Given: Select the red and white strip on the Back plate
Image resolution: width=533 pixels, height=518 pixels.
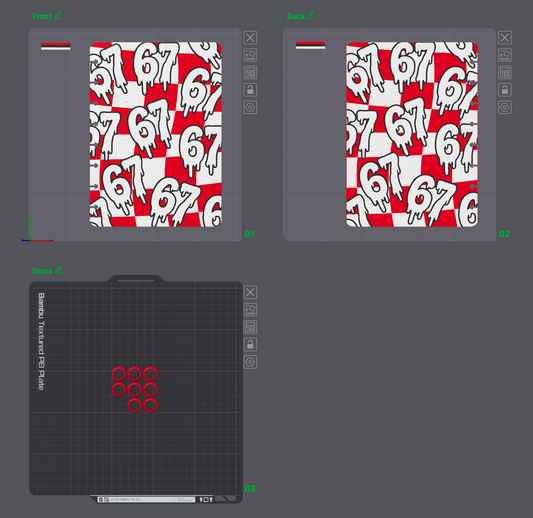Looking at the screenshot, I should point(310,45).
